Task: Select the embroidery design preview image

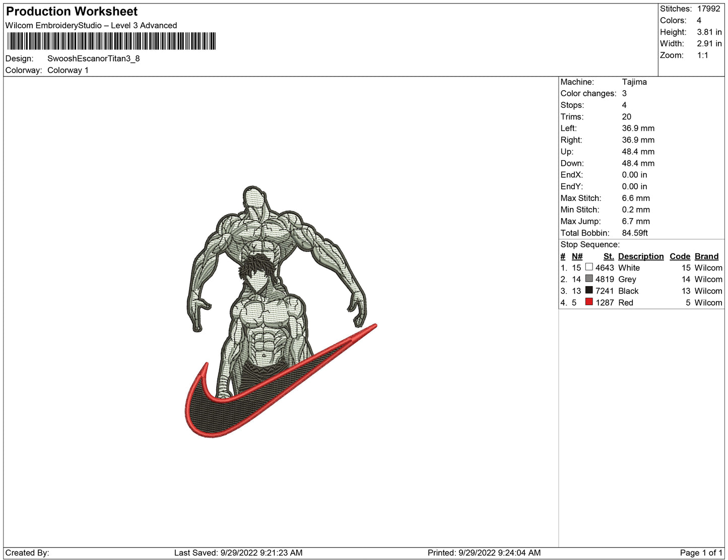Action: (x=281, y=312)
